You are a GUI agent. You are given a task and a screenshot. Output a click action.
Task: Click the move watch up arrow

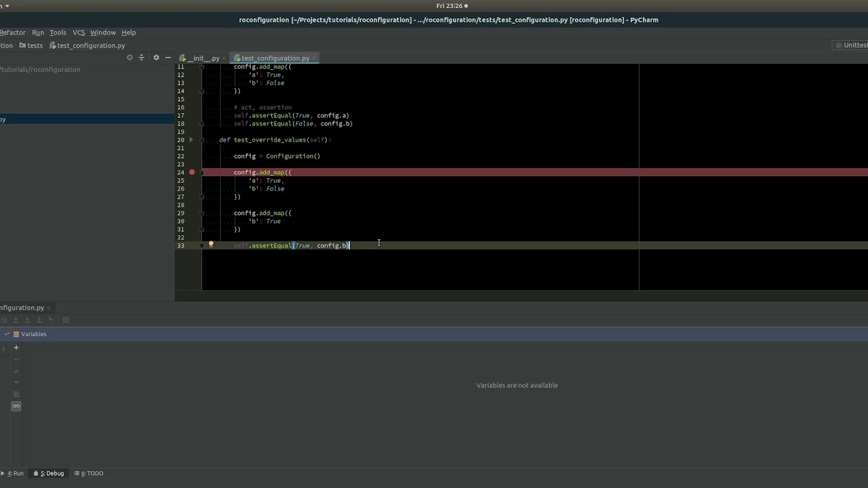tap(16, 371)
